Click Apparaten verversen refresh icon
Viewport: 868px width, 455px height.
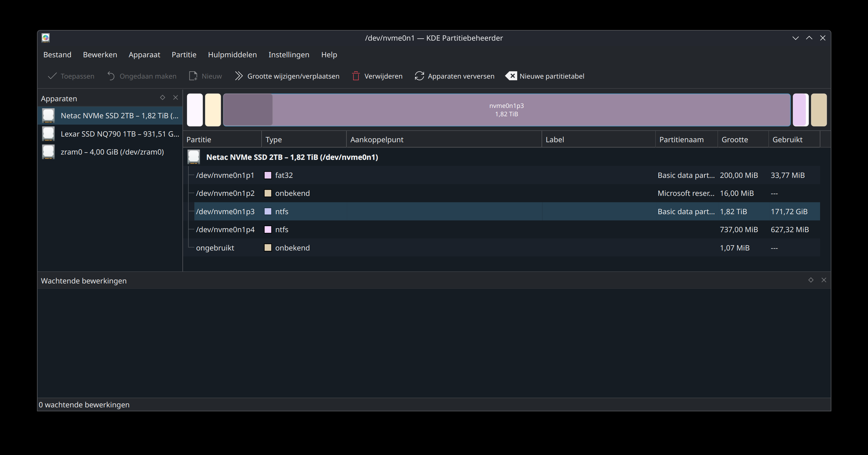[x=419, y=76]
